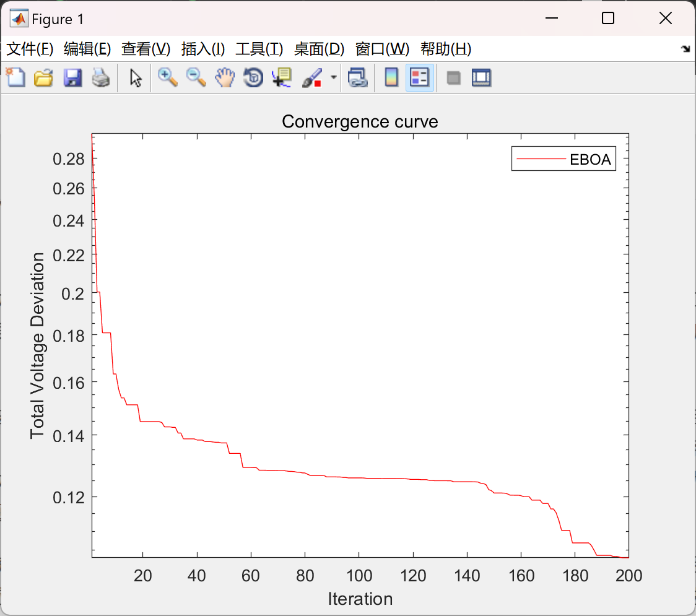This screenshot has width=696, height=616.
Task: Click the 100 x-axis tick label
Action: point(359,576)
